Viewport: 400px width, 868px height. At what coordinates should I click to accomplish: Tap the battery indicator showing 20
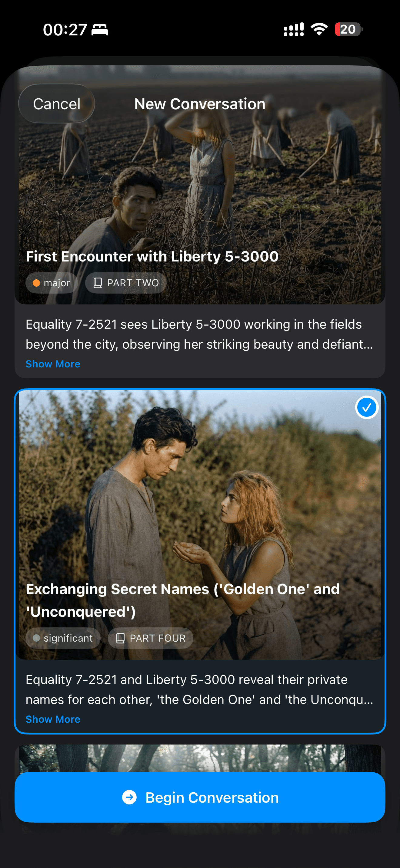click(348, 29)
